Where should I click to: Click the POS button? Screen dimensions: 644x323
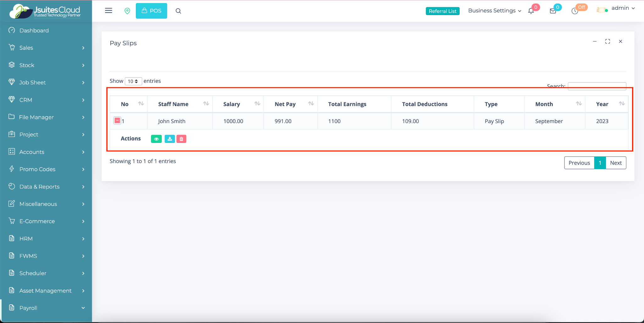point(151,11)
